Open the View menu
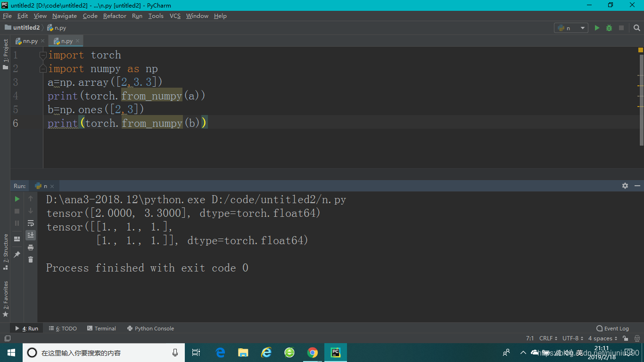 tap(40, 16)
